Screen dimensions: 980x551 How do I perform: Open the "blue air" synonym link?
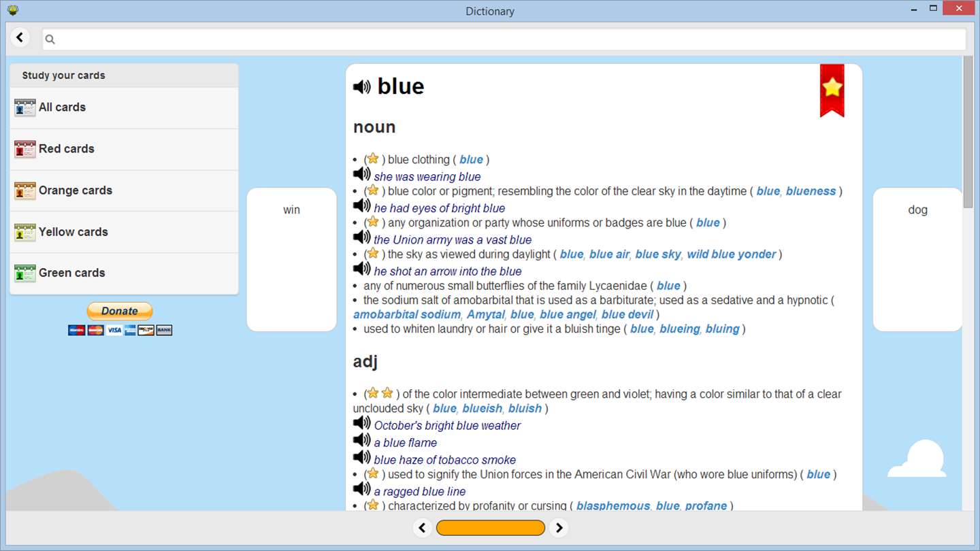(x=609, y=254)
